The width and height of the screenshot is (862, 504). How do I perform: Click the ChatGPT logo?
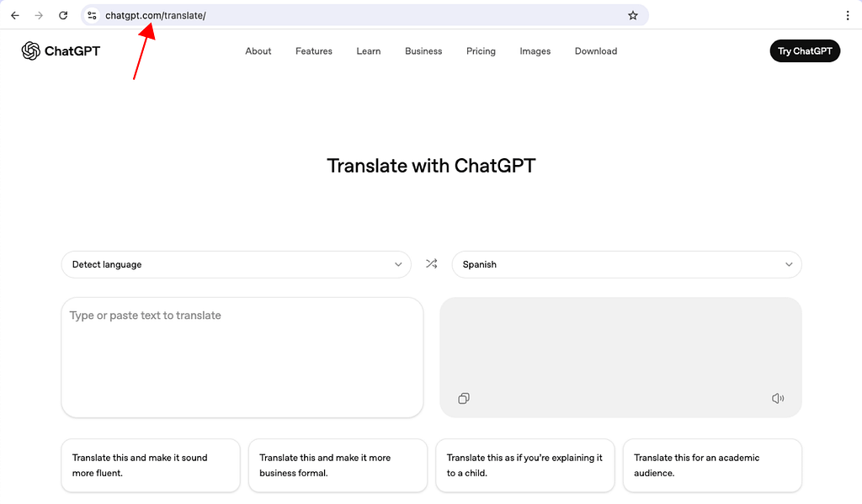click(61, 51)
